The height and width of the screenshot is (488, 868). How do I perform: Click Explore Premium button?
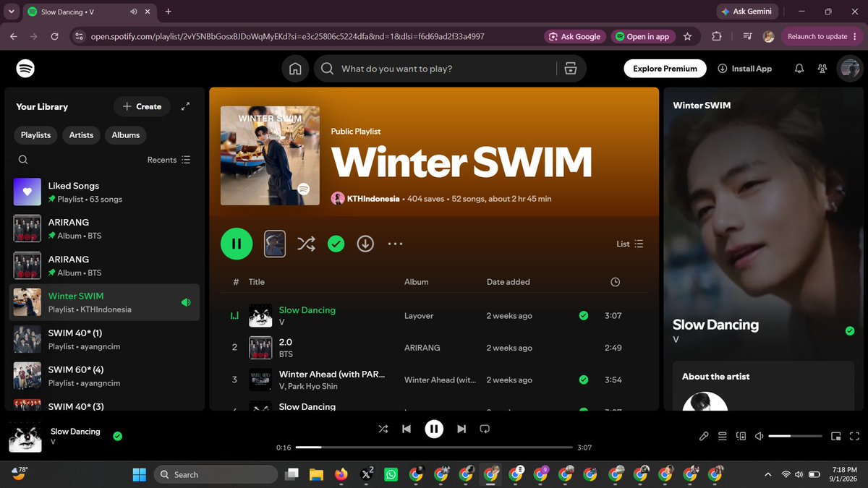tap(665, 69)
